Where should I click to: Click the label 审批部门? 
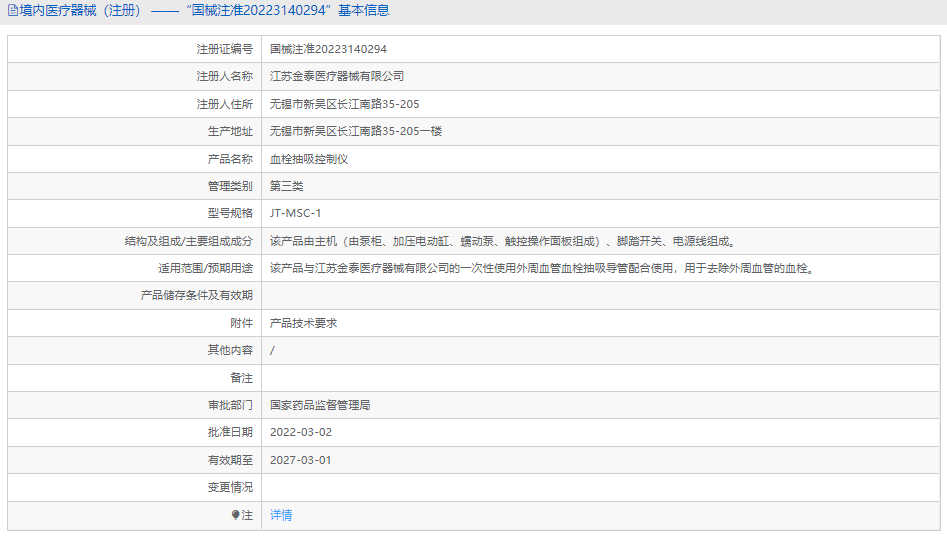pos(230,405)
